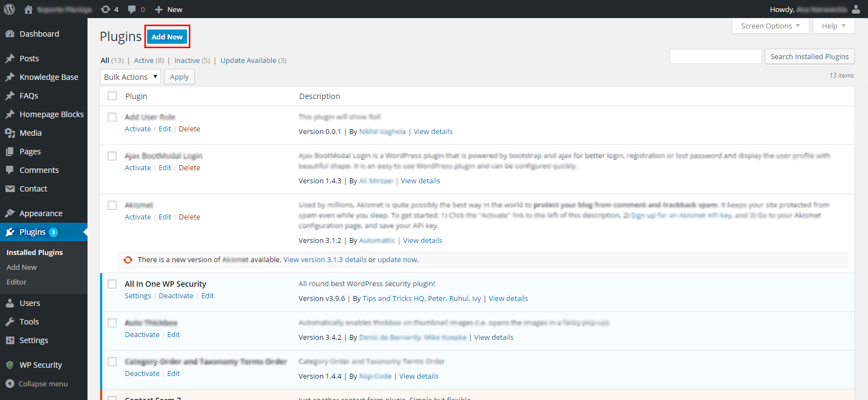The width and height of the screenshot is (868, 400).
Task: Filter plugins by Update Available (3)
Action: click(x=253, y=60)
